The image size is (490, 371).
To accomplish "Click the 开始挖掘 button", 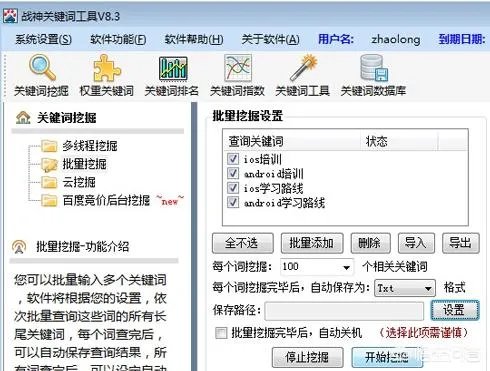I will (387, 357).
